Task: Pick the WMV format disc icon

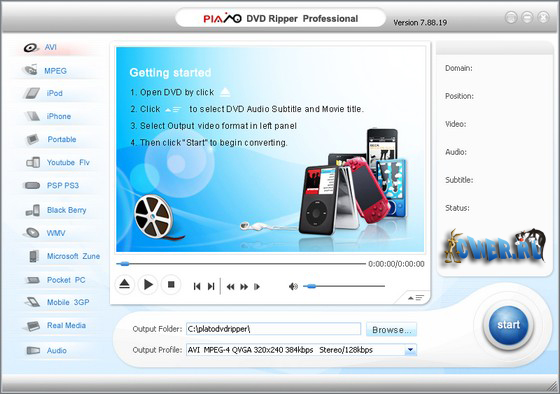Action: tap(32, 233)
